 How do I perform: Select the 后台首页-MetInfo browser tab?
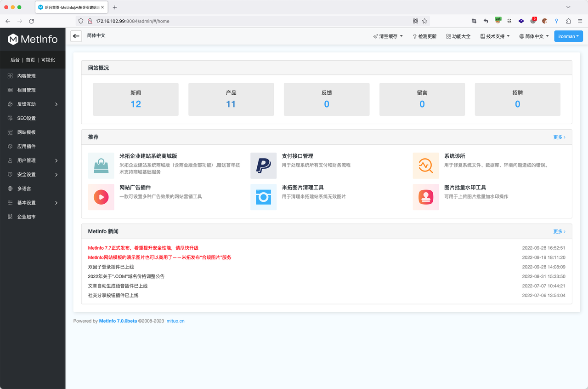[71, 7]
